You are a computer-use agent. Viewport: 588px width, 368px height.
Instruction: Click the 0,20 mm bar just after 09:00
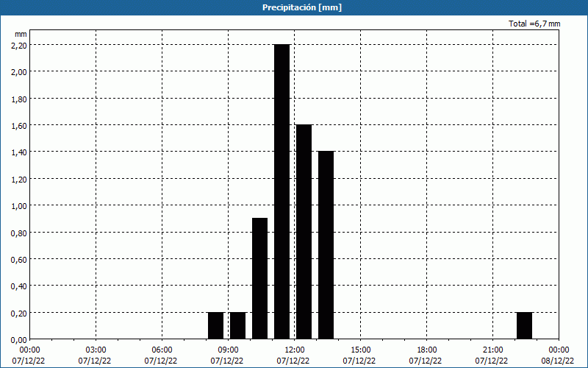237,325
